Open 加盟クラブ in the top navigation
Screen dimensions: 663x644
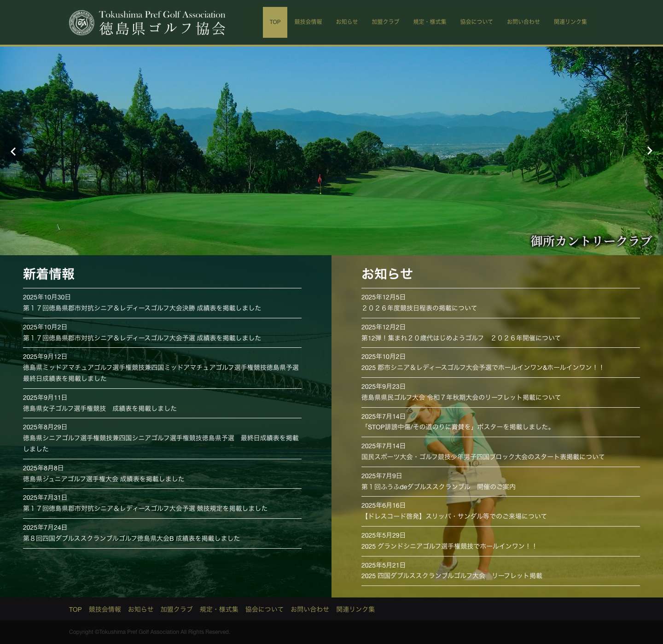click(x=385, y=22)
